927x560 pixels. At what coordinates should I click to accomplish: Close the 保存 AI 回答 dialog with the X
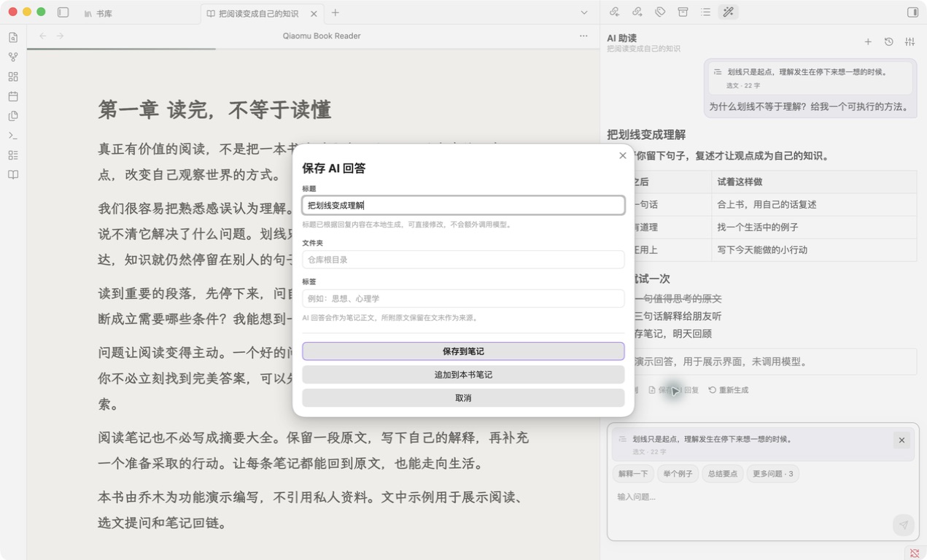point(622,155)
